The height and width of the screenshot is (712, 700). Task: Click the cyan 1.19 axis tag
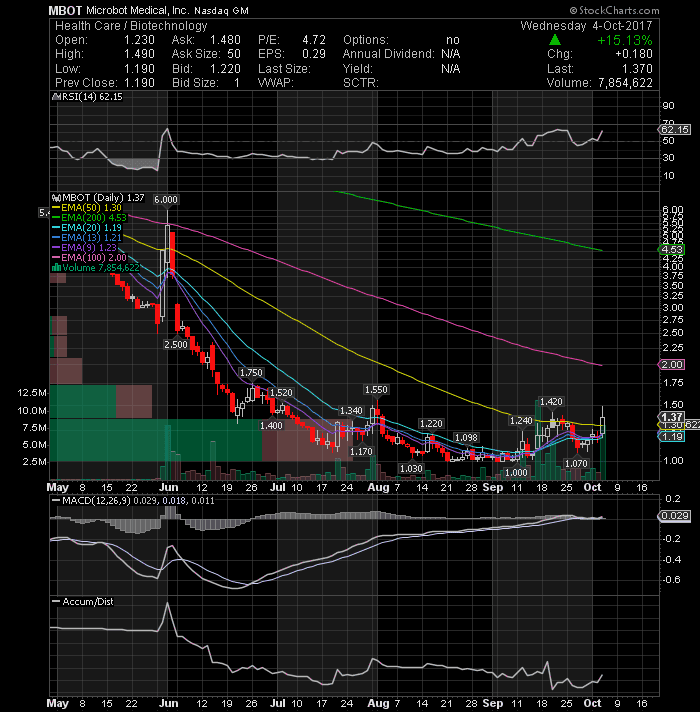671,437
